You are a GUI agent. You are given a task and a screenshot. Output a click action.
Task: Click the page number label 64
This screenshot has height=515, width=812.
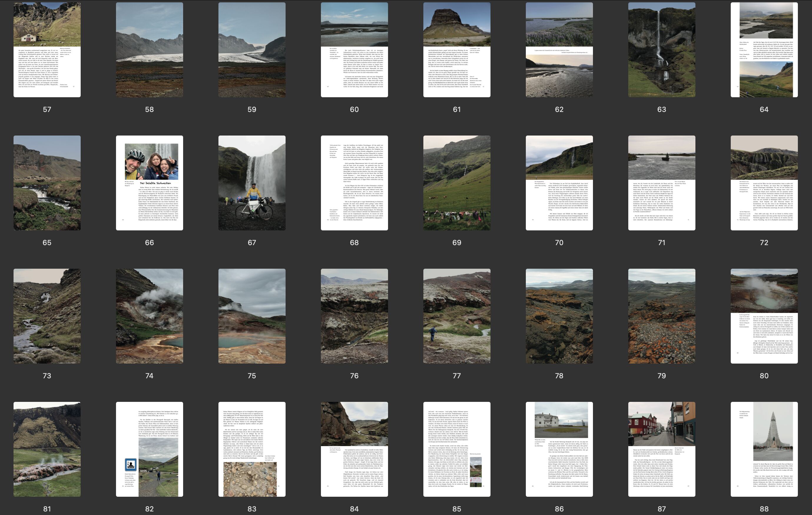click(x=764, y=109)
